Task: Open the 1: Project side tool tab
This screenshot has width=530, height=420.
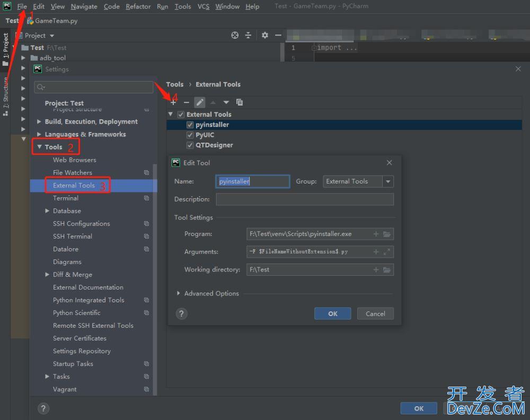Action: pos(5,49)
